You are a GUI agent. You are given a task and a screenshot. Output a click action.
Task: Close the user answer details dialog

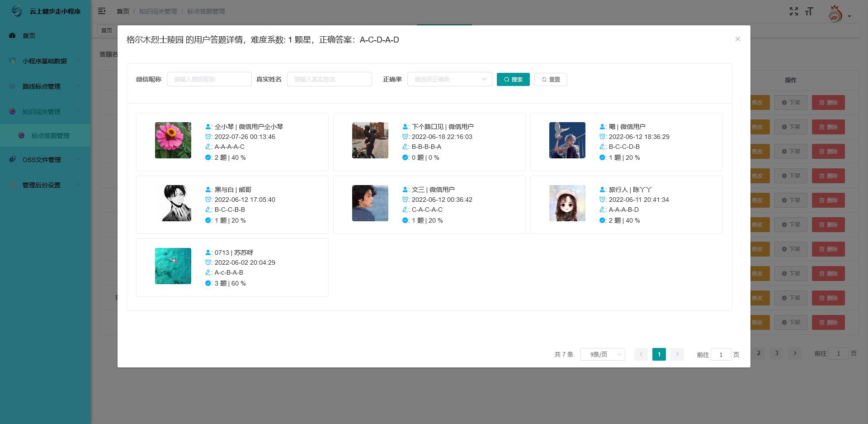click(x=737, y=39)
